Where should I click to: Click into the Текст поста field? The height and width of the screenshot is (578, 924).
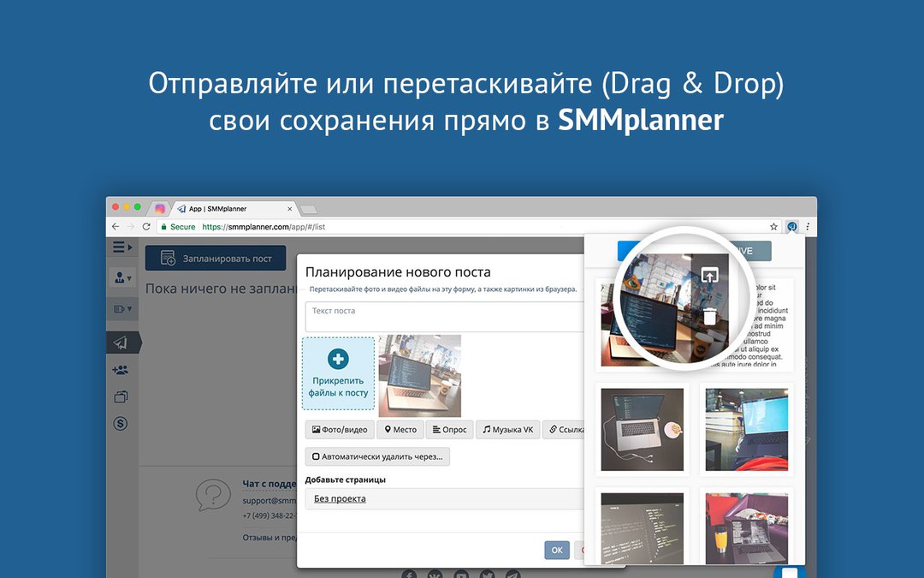445,318
